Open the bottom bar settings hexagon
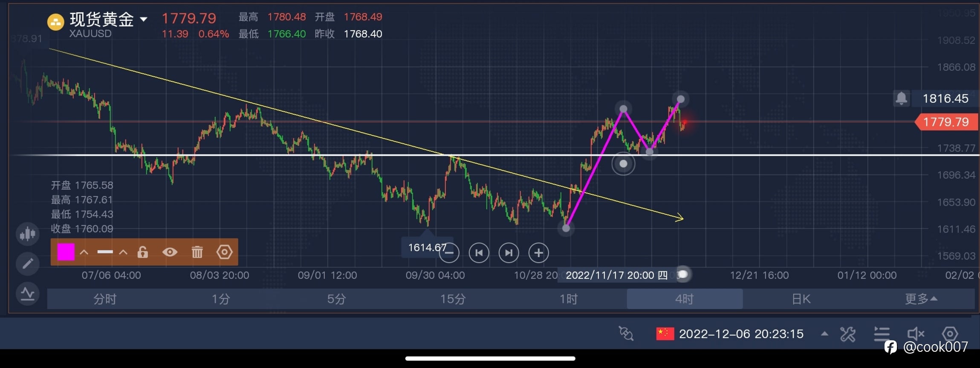The width and height of the screenshot is (980, 368). 950,334
